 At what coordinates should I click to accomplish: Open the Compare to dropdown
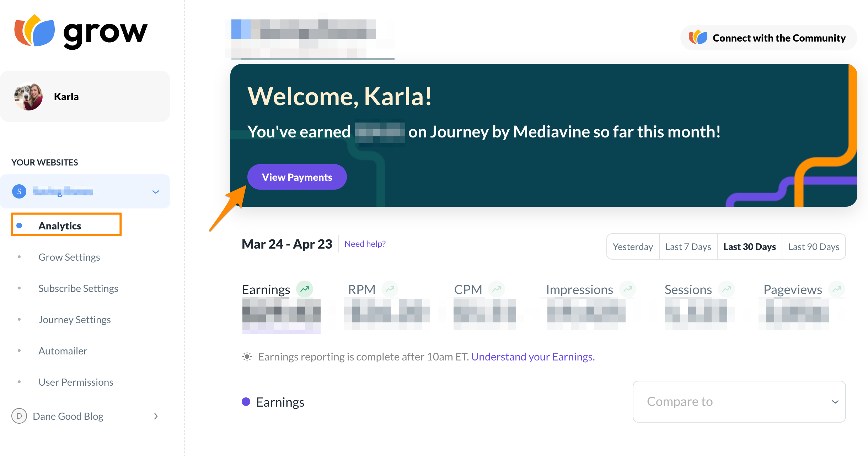pos(739,402)
